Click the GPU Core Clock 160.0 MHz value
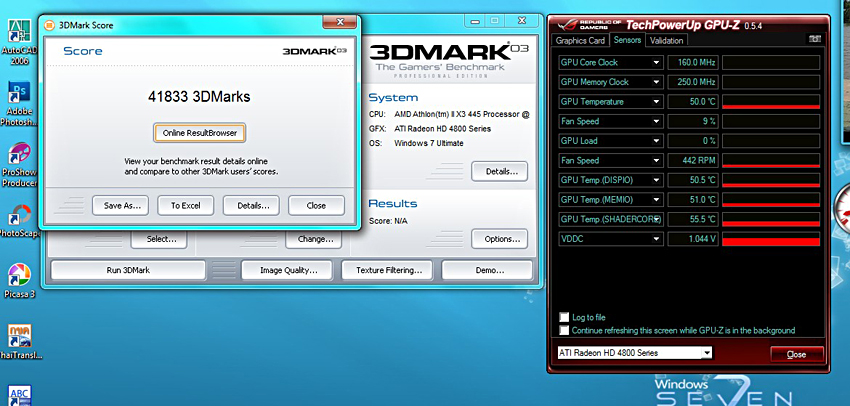850x406 pixels. [x=693, y=62]
